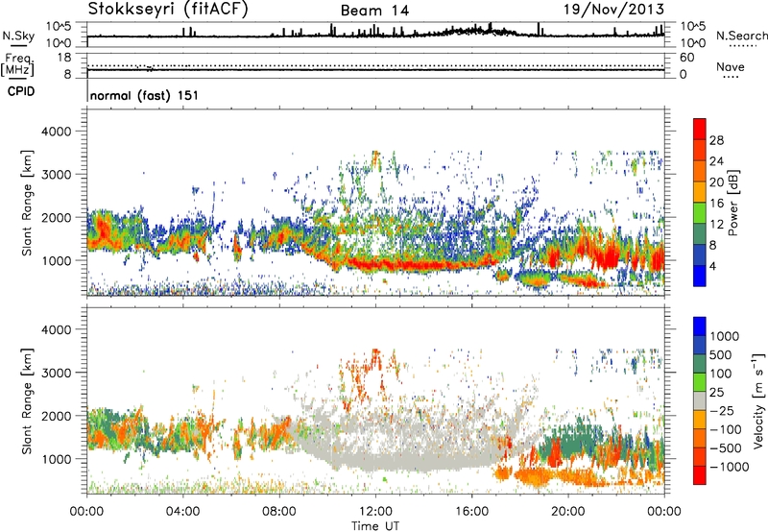
Task: Click the '28' value on power colorbar
Action: tap(716, 140)
